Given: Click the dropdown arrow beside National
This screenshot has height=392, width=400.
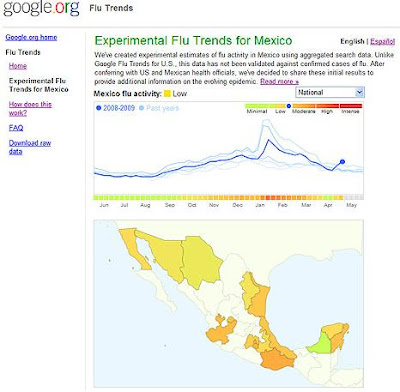Looking at the screenshot, I should pyautogui.click(x=359, y=92).
